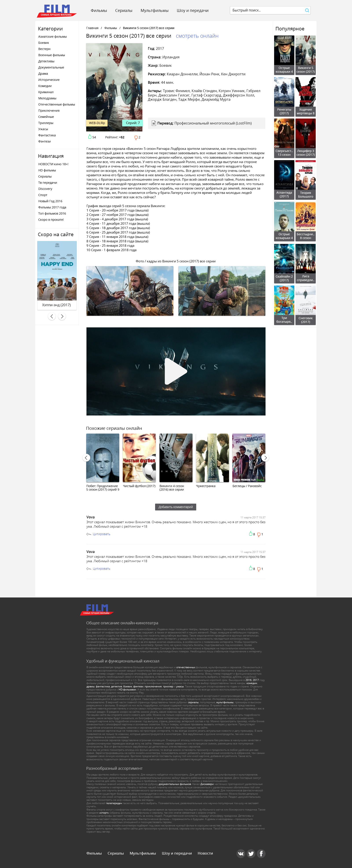Open 'Шоу и передачи' in top menu
Image resolution: width=352 pixels, height=868 pixels.
coord(192,10)
